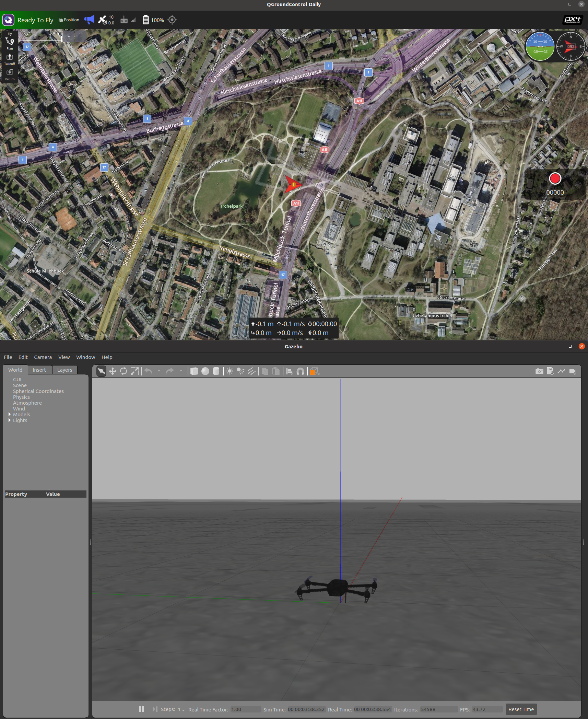
Task: Select Atmosphere in world tree
Action: click(x=27, y=403)
